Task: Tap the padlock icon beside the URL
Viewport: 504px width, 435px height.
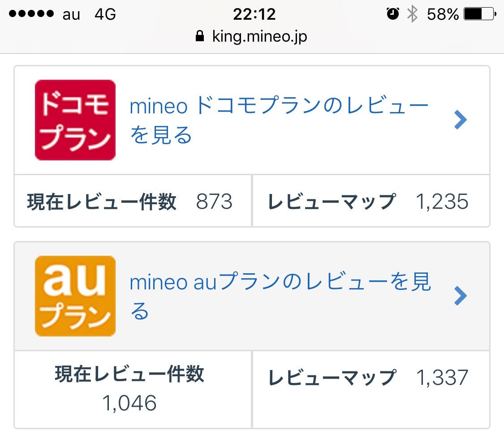Action: 200,36
